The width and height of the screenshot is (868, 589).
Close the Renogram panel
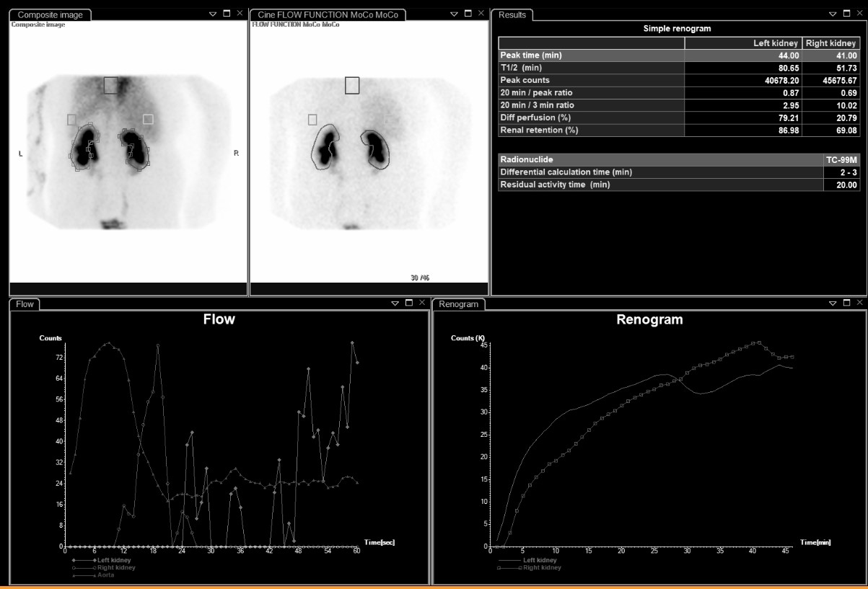pos(861,304)
